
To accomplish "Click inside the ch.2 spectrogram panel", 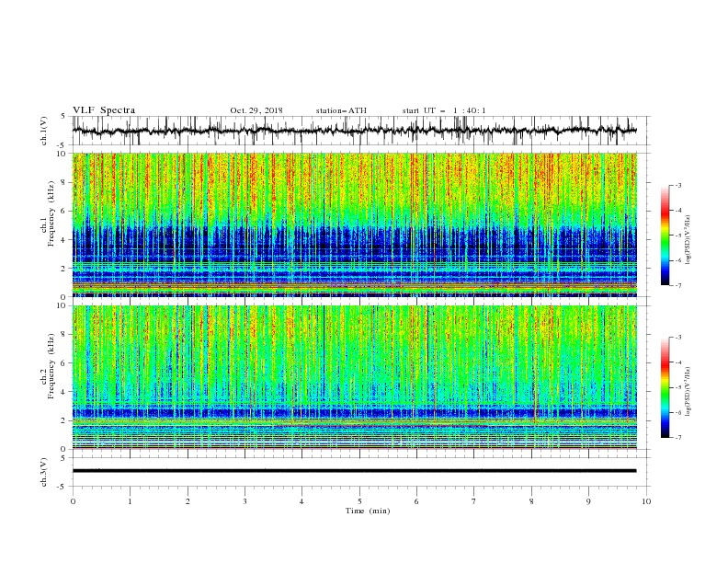I will (x=354, y=377).
